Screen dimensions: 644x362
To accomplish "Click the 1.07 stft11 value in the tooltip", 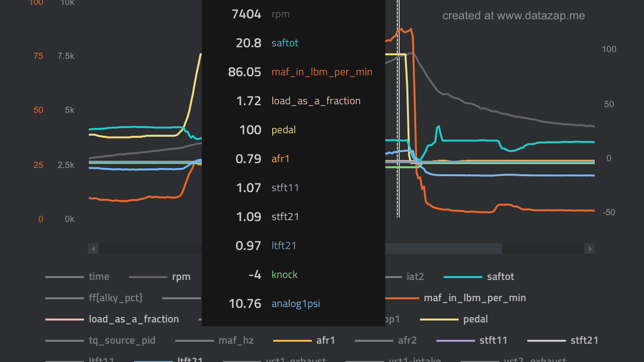I will pyautogui.click(x=249, y=188).
